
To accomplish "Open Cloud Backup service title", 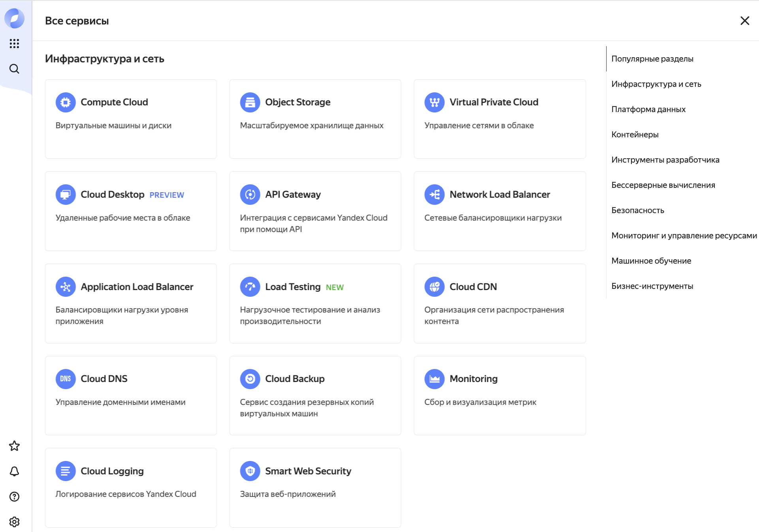I will (295, 379).
